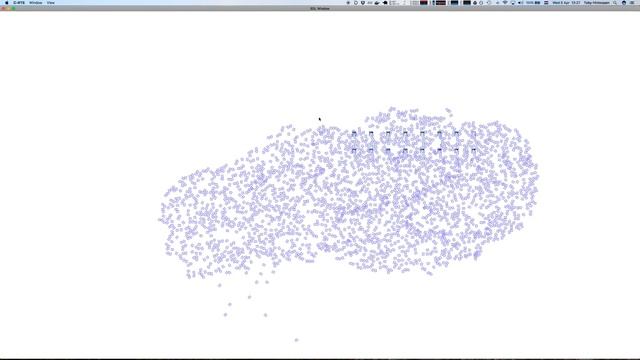Close the SDL window with red button
Screen dimensions: 640x360
[x=3, y=8]
